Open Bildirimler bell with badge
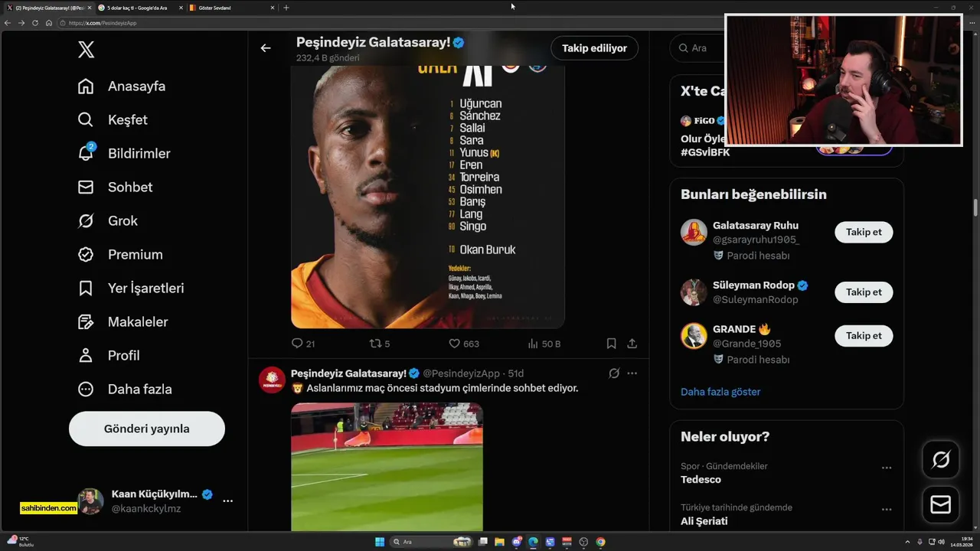This screenshot has height=551, width=980. tap(124, 153)
